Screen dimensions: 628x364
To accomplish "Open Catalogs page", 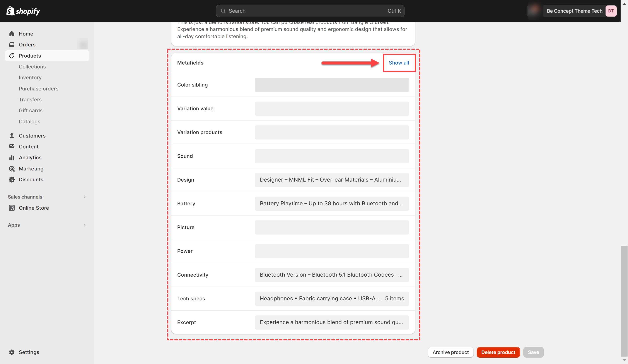I will [x=29, y=122].
